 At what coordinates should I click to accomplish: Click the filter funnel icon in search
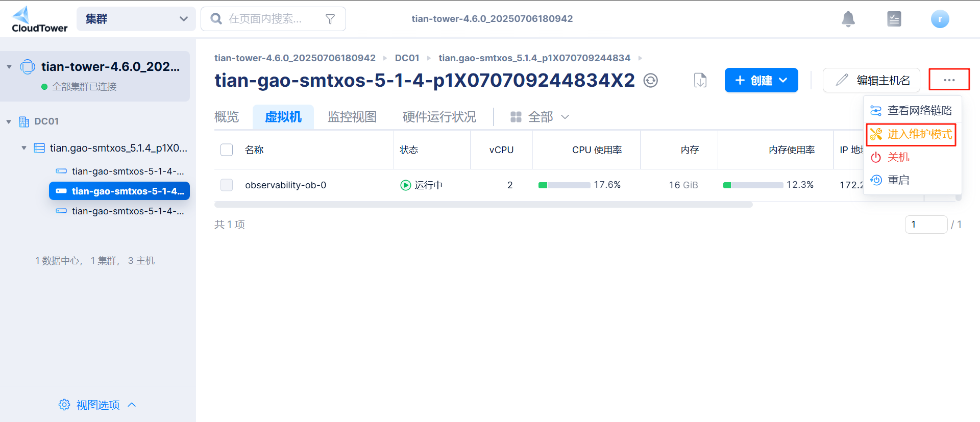[x=330, y=19]
